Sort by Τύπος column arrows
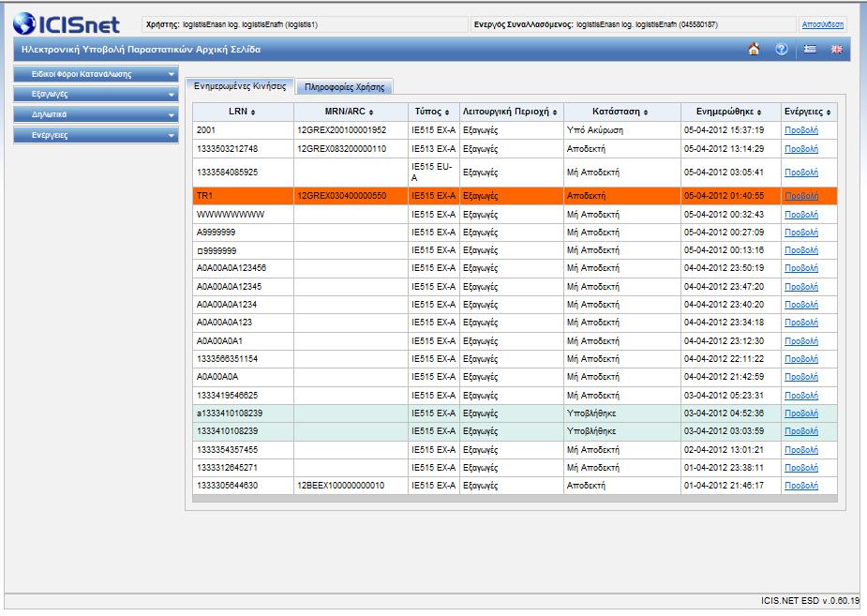 447,113
